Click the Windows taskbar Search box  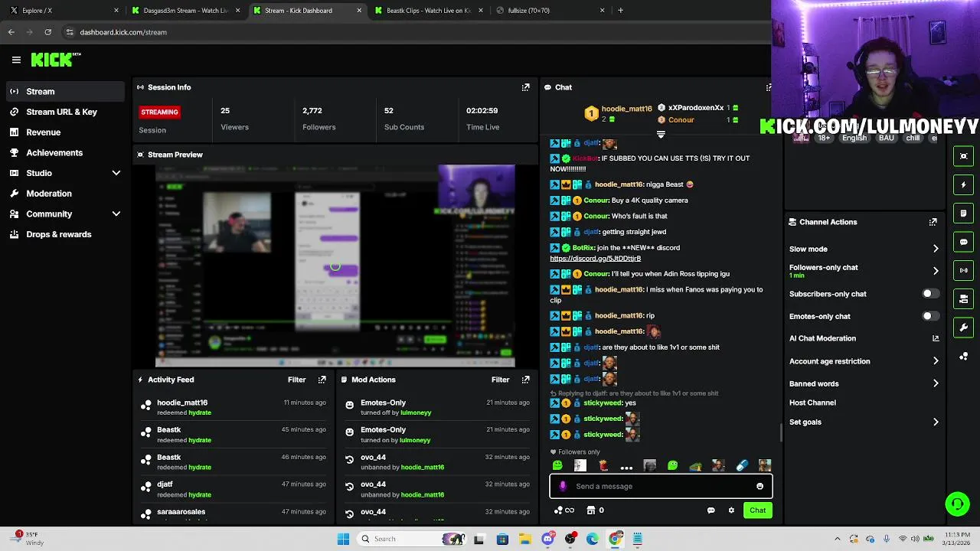(413, 539)
